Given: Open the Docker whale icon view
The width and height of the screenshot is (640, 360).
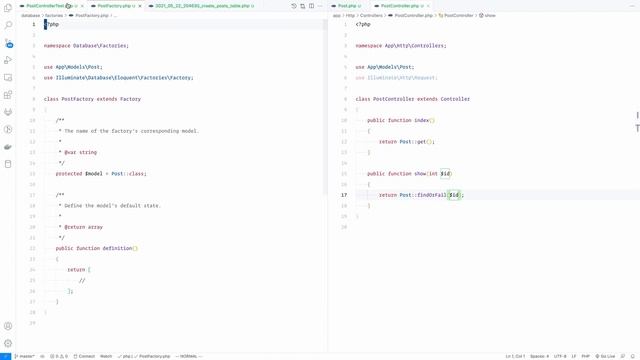Looking at the screenshot, I should pos(8,147).
